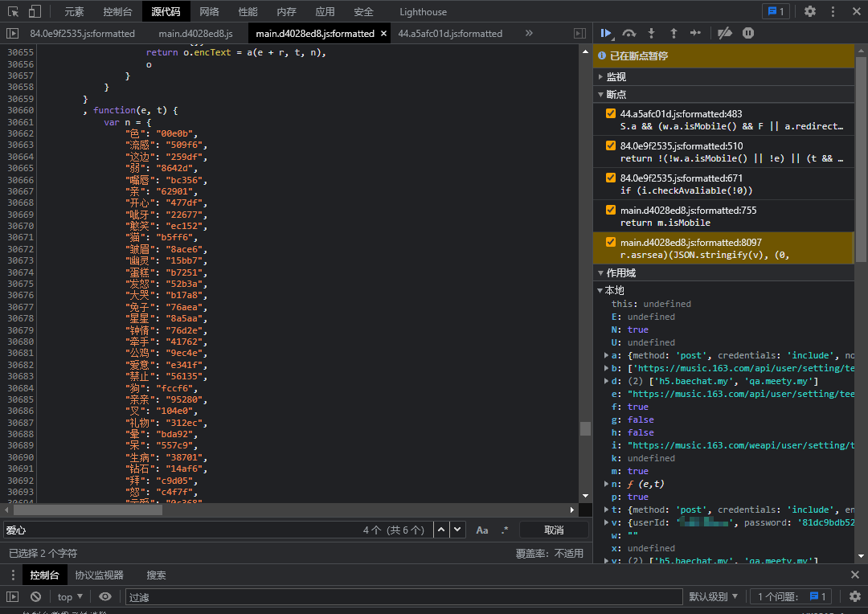868x614 pixels.
Task: Show the file navigator sidebar
Action: click(12, 33)
